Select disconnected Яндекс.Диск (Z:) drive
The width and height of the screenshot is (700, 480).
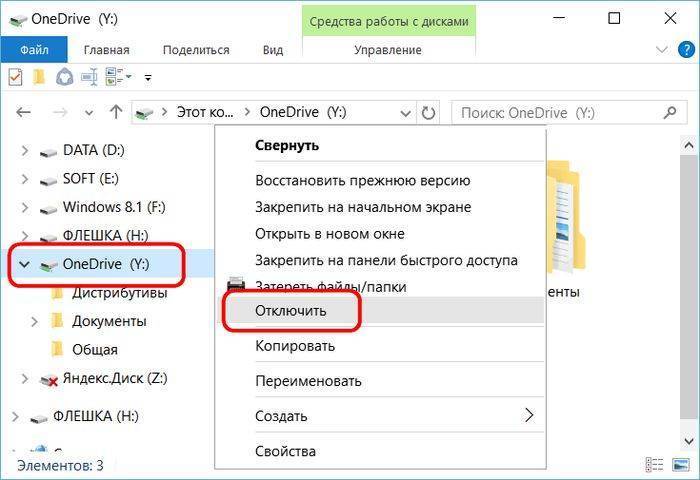pos(115,379)
